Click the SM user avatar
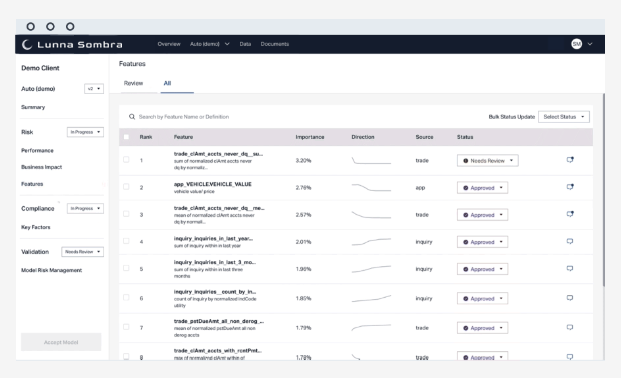The height and width of the screenshot is (378, 621). (577, 44)
